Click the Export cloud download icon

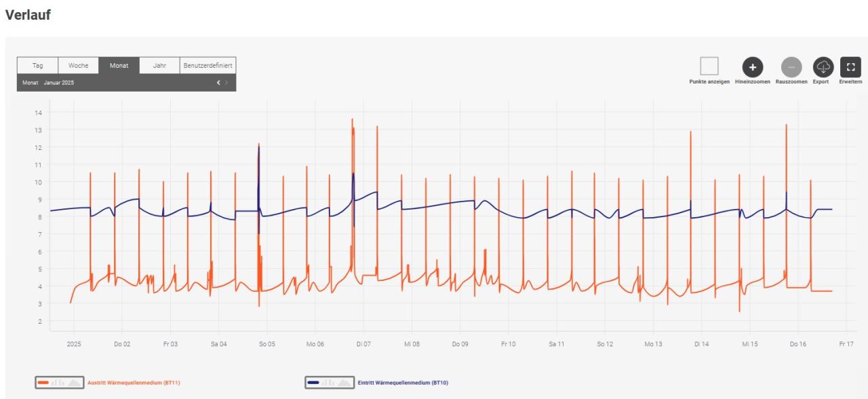point(821,66)
